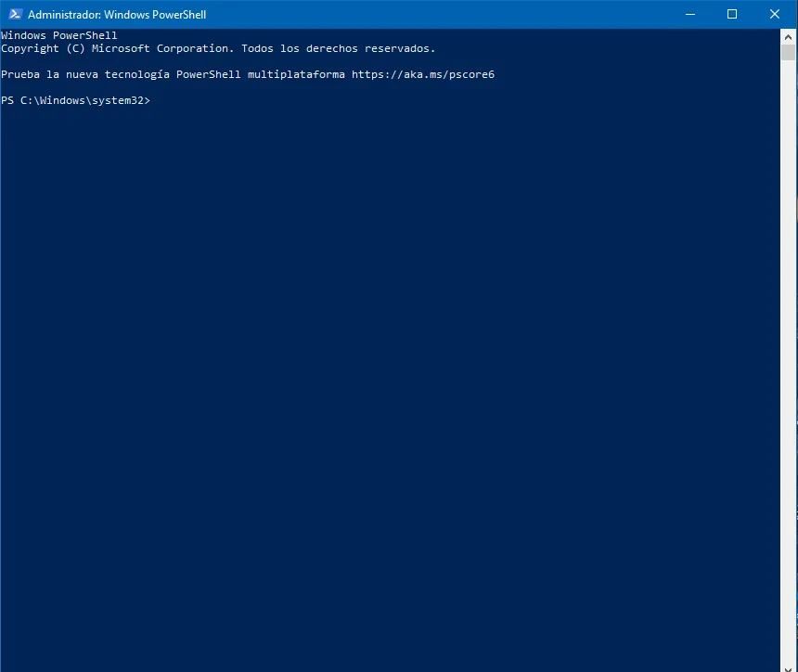Image resolution: width=798 pixels, height=672 pixels.
Task: Open the PowerShell icon system menu
Action: click(15, 14)
